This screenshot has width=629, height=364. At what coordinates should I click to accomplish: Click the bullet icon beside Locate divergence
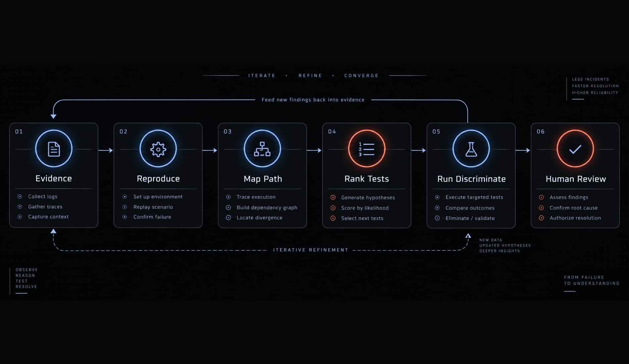228,217
